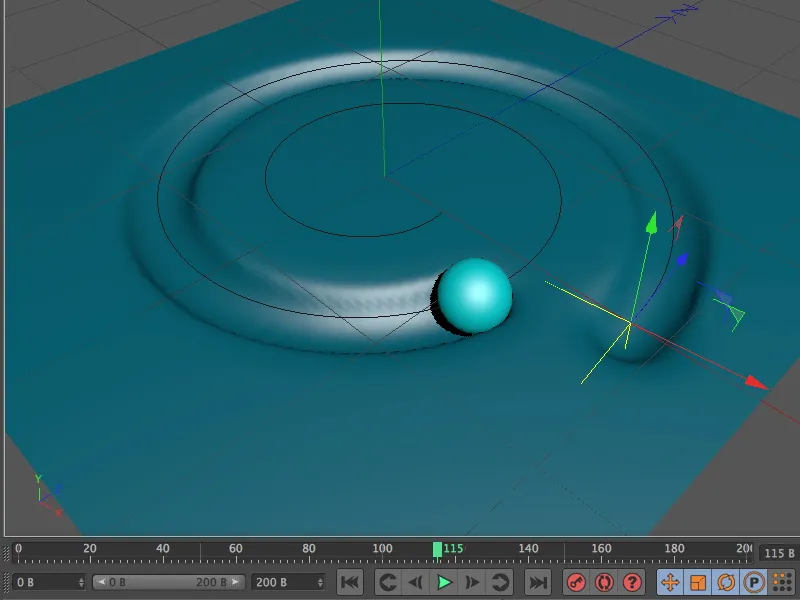Click stepper arrows of start frame field
The image size is (800, 600).
tap(81, 582)
